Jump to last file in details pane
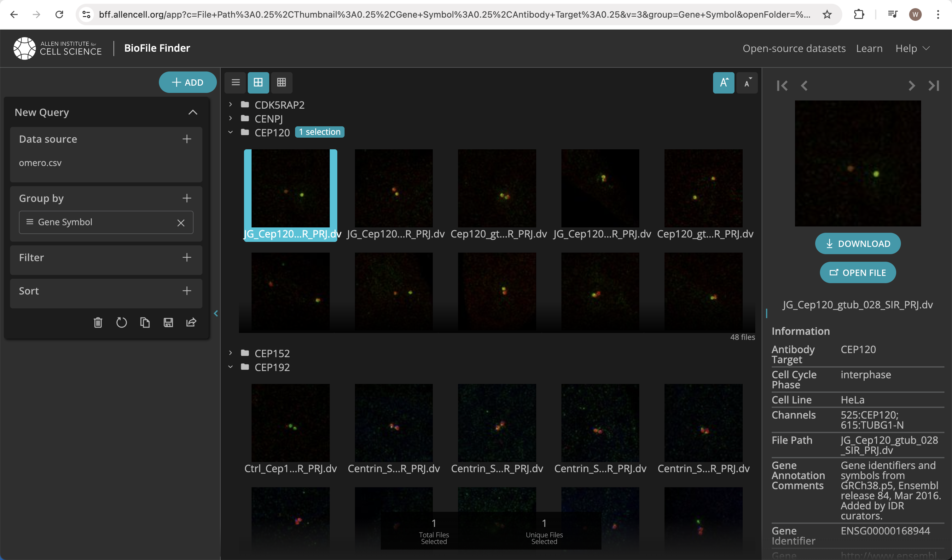The height and width of the screenshot is (560, 952). 934,86
